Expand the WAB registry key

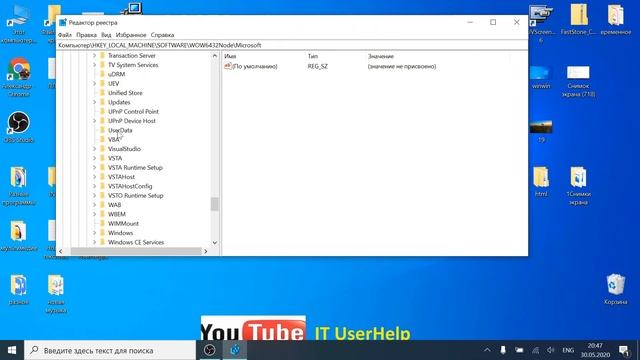94,204
